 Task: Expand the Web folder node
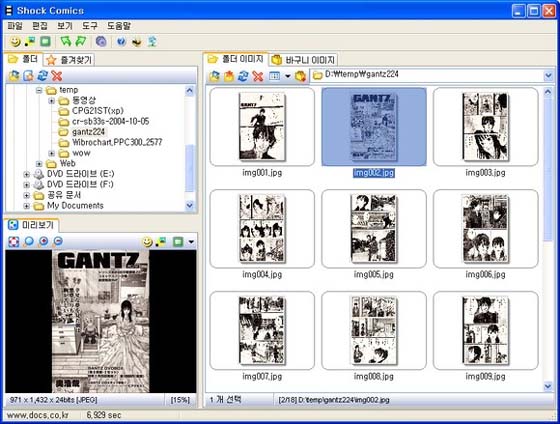tap(39, 164)
